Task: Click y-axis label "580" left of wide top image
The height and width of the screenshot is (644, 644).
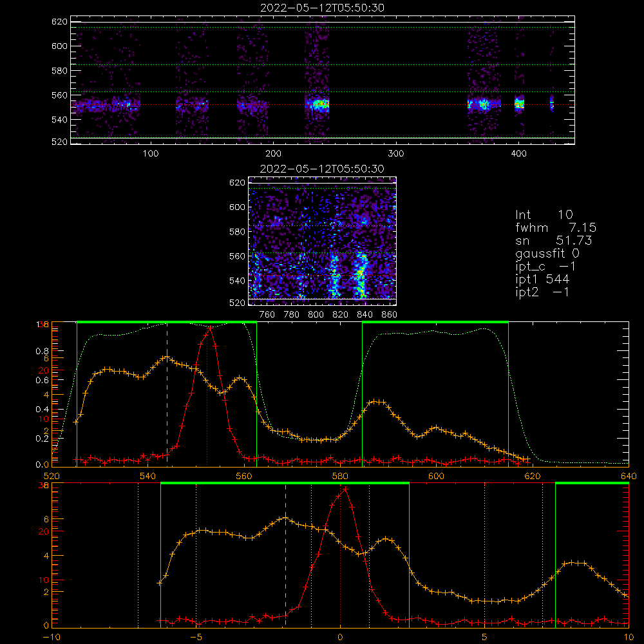Action: [x=59, y=71]
